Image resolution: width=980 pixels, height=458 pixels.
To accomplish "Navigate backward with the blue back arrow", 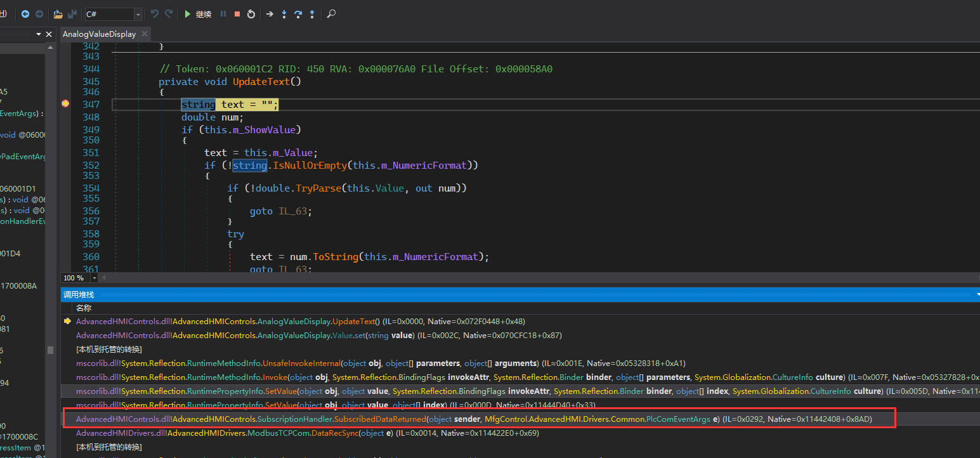I will coord(25,14).
